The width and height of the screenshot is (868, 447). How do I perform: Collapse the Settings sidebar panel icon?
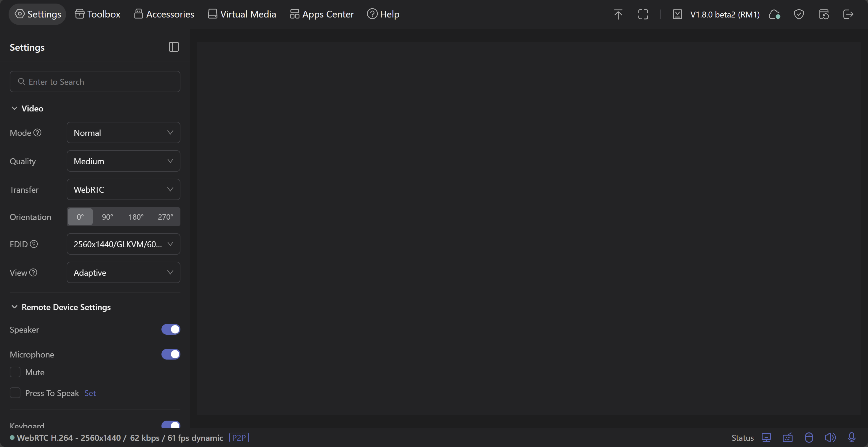(x=174, y=47)
